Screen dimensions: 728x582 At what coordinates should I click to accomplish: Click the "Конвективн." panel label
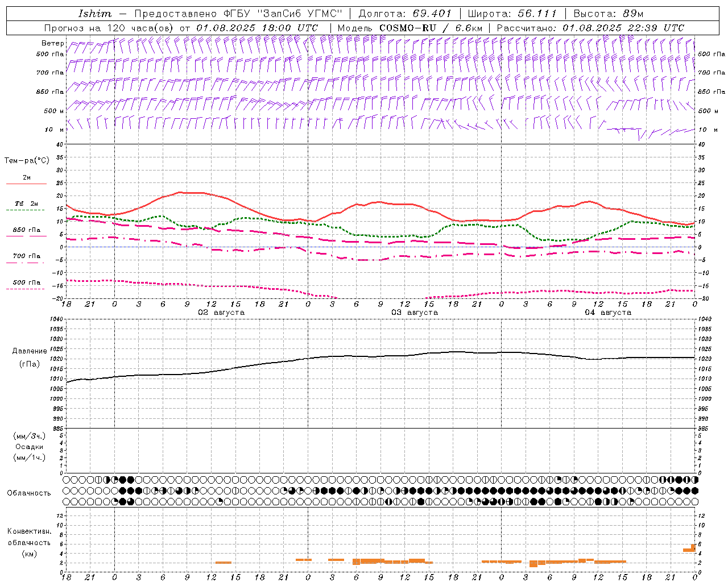pos(30,531)
